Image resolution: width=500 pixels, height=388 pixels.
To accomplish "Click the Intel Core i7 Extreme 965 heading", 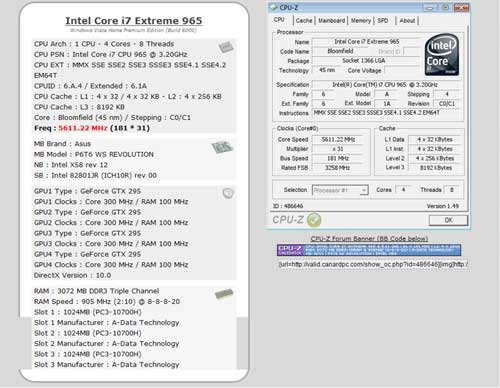I will tap(134, 21).
